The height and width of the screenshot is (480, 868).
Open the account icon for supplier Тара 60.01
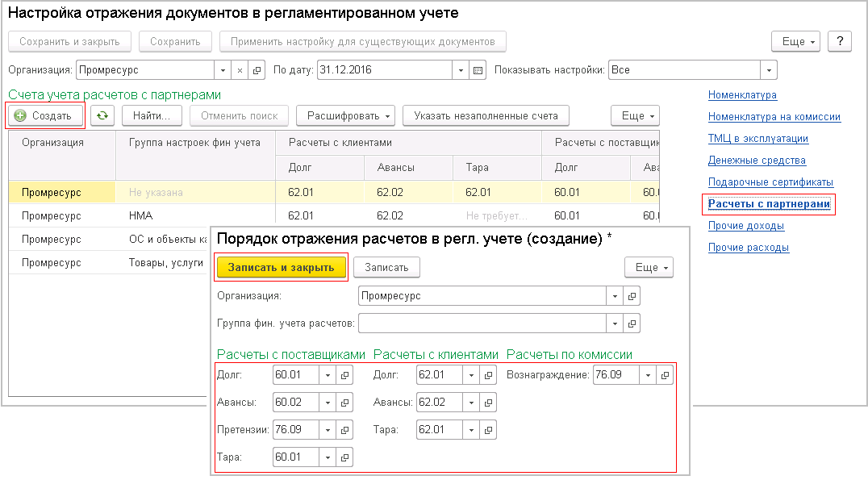pyautogui.click(x=344, y=457)
